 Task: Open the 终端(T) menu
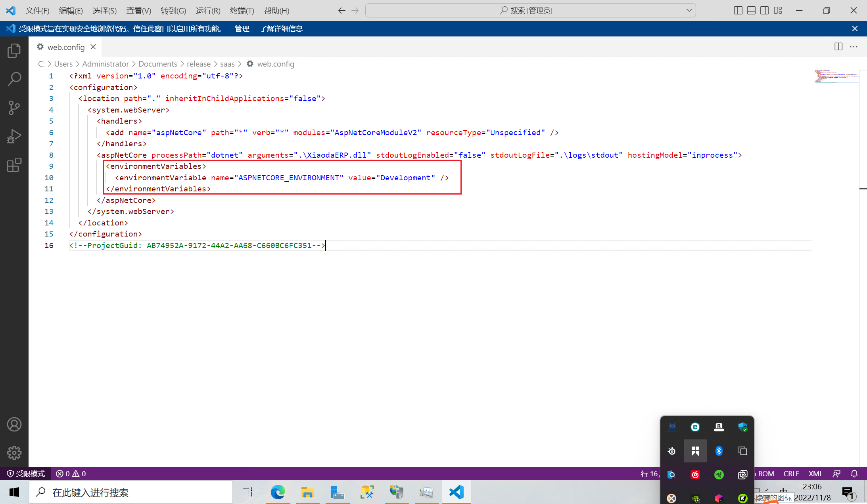(x=242, y=11)
